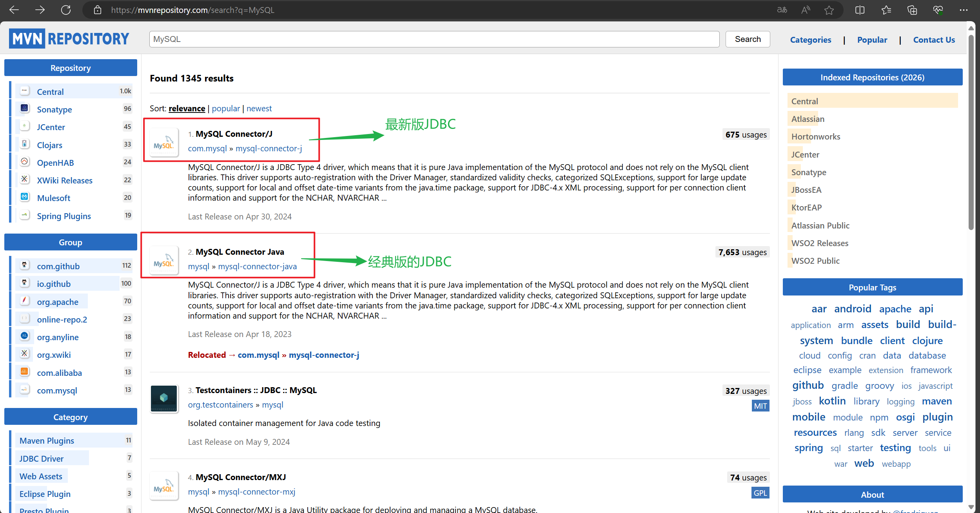Screen dimensions: 980x513
Task: Open the Favorites list icon
Action: tap(886, 10)
